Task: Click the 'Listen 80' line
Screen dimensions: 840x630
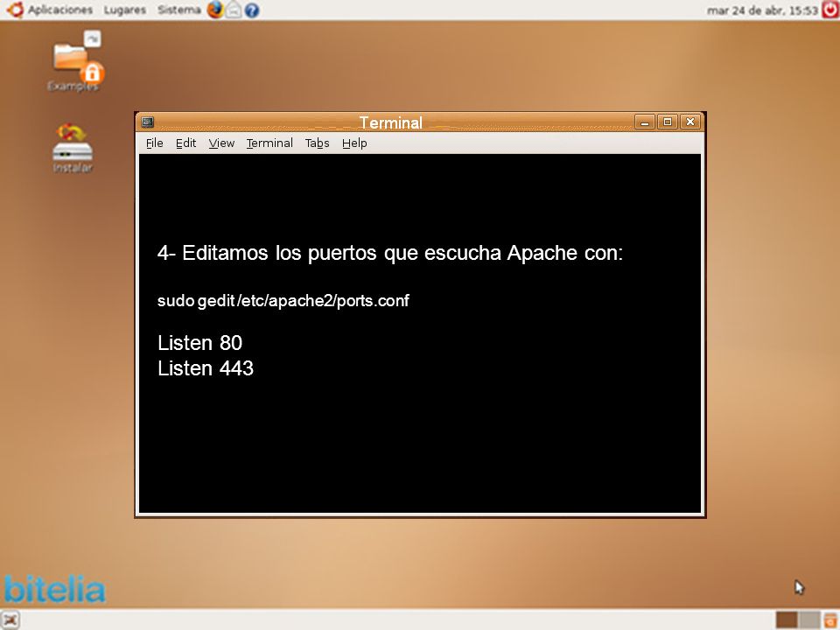Action: (199, 343)
